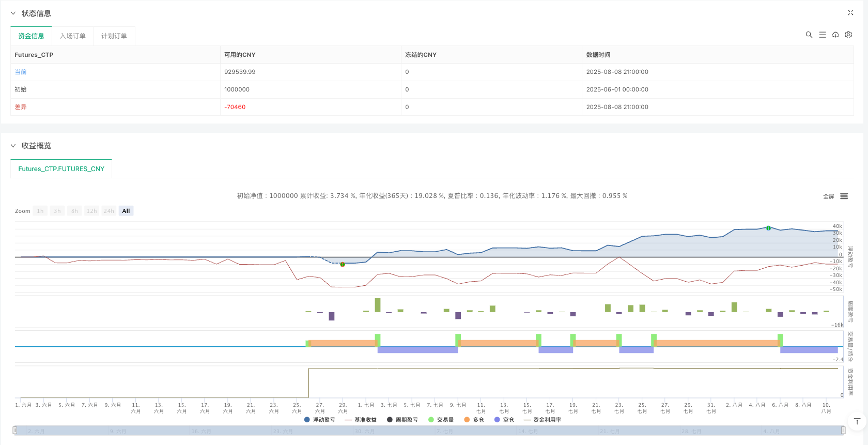The height and width of the screenshot is (445, 868).
Task: Toggle the 资金利用率 legend series
Action: click(x=542, y=420)
